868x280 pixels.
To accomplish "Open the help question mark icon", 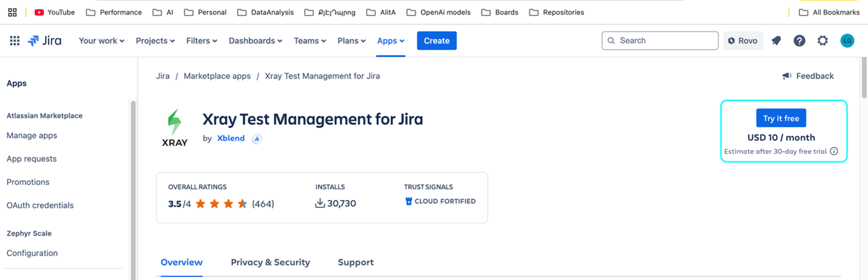I will pyautogui.click(x=799, y=41).
